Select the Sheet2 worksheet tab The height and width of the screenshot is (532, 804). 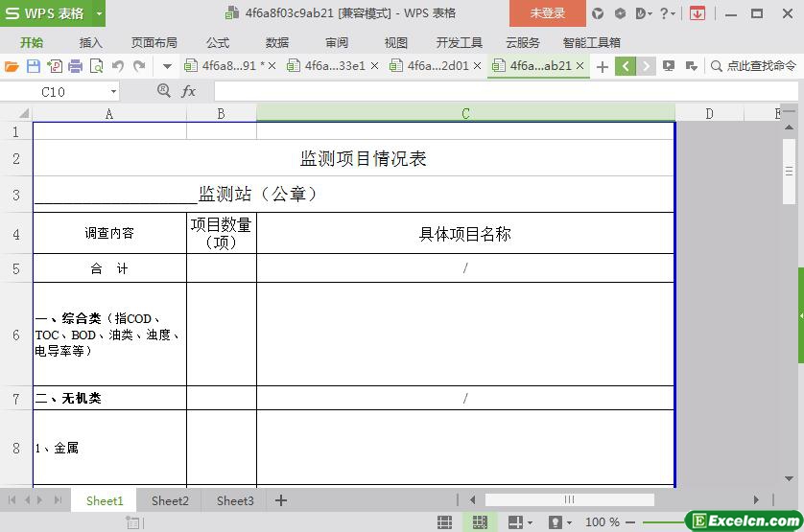coord(170,500)
